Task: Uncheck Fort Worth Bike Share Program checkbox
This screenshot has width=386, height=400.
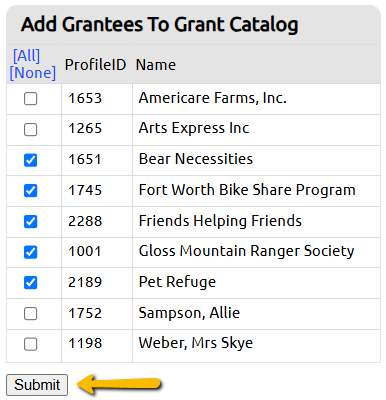Action: pyautogui.click(x=30, y=191)
